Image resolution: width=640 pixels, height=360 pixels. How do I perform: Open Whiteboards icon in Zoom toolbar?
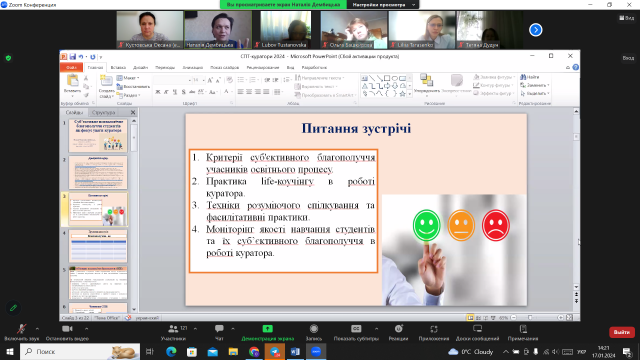pos(477,329)
